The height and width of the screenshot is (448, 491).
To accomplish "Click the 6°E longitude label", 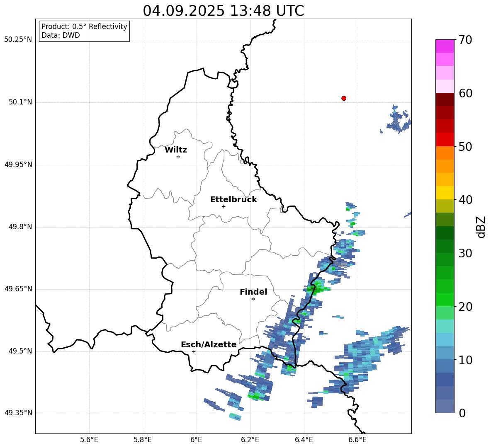I will coord(196,440).
